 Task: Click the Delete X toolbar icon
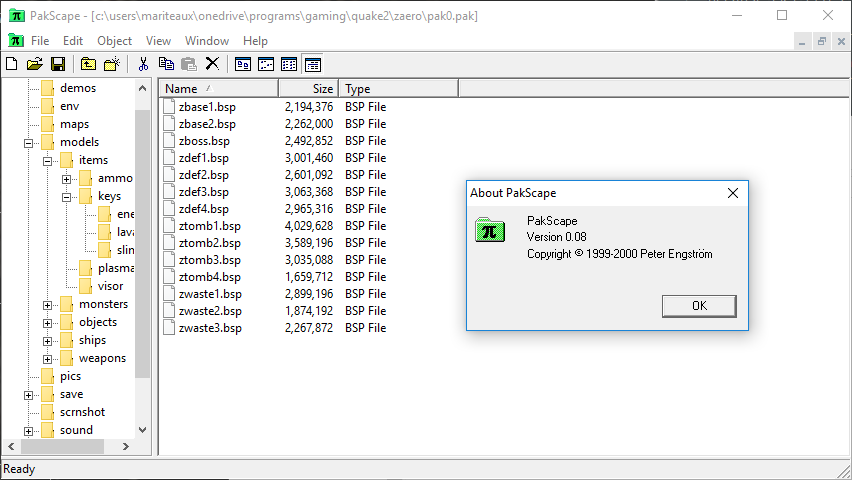click(212, 64)
